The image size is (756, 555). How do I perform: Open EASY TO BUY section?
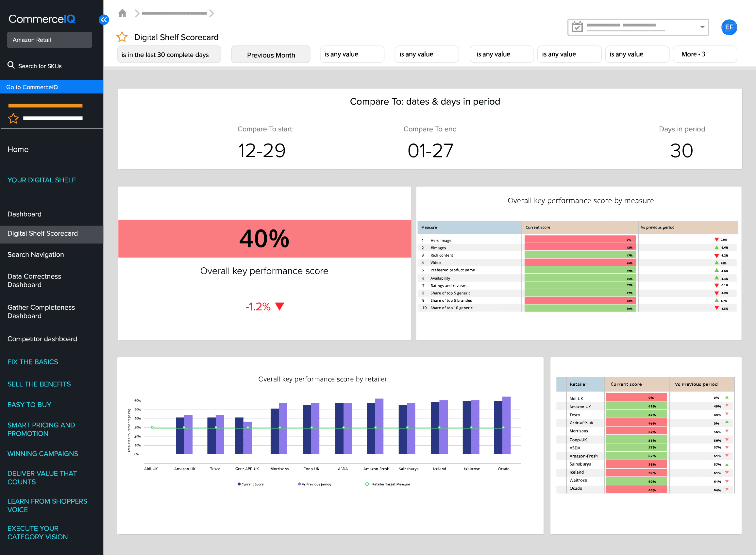[x=29, y=405]
